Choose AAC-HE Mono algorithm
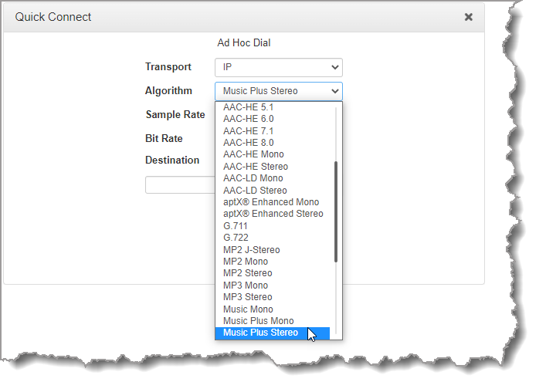Image resolution: width=546 pixels, height=392 pixels. pyautogui.click(x=253, y=154)
